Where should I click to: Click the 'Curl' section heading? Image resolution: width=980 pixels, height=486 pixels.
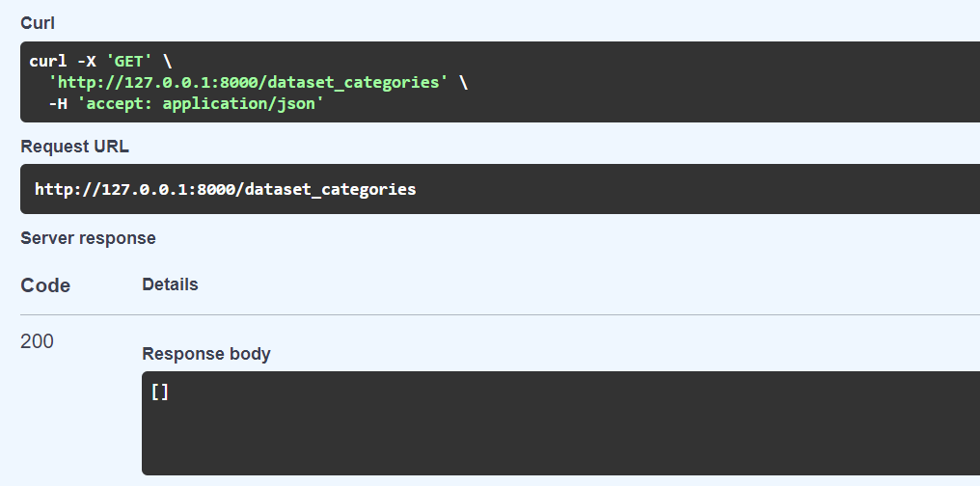click(x=38, y=23)
